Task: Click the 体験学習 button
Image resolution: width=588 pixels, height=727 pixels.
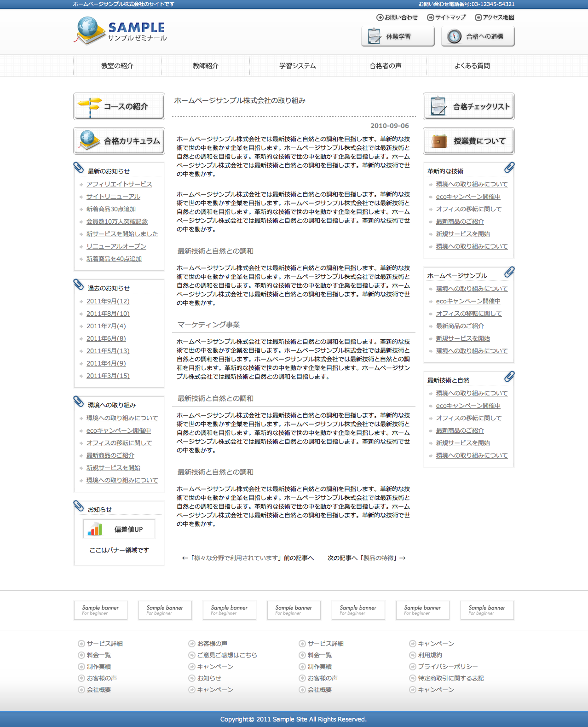Action: (x=398, y=36)
